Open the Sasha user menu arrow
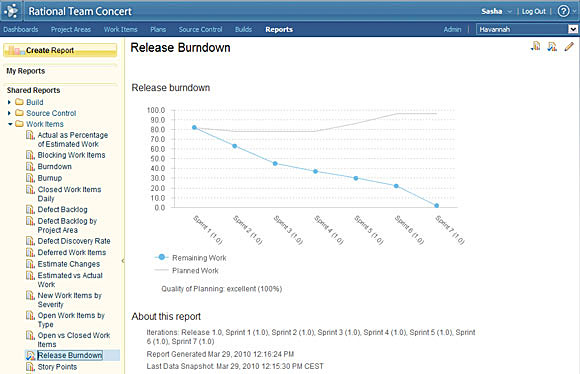This screenshot has width=580, height=374. click(509, 12)
